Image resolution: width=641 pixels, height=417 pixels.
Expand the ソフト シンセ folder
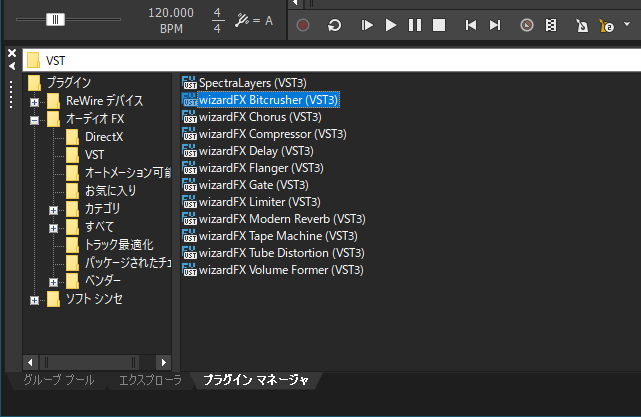coord(35,300)
